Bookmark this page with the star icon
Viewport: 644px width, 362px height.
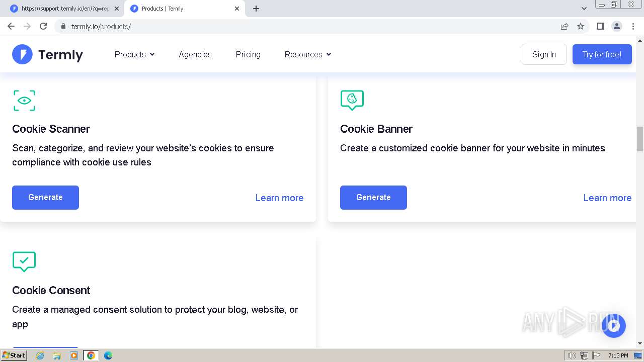pyautogui.click(x=581, y=26)
